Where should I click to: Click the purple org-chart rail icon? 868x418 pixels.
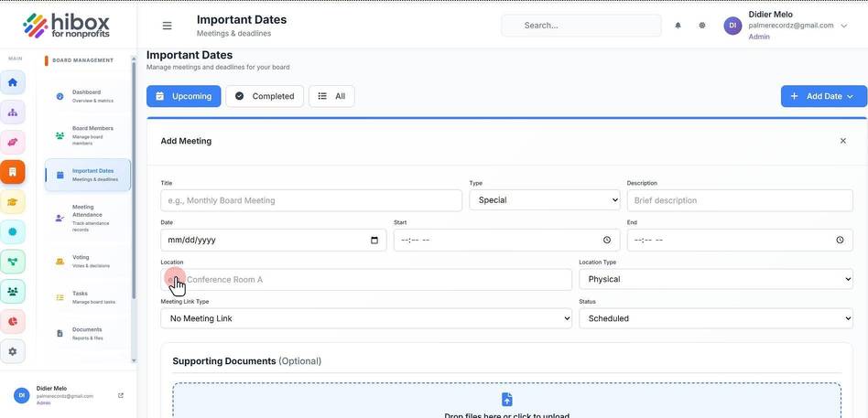tap(13, 113)
